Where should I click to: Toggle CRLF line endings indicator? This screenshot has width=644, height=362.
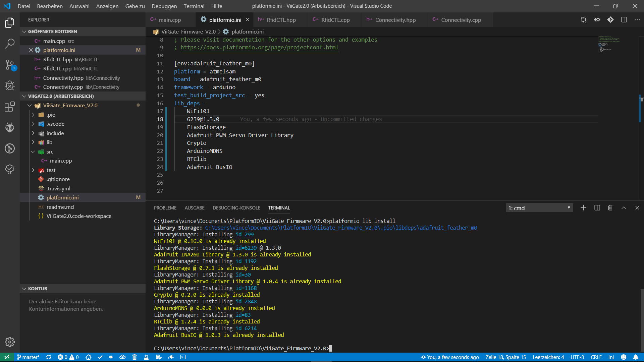point(597,357)
